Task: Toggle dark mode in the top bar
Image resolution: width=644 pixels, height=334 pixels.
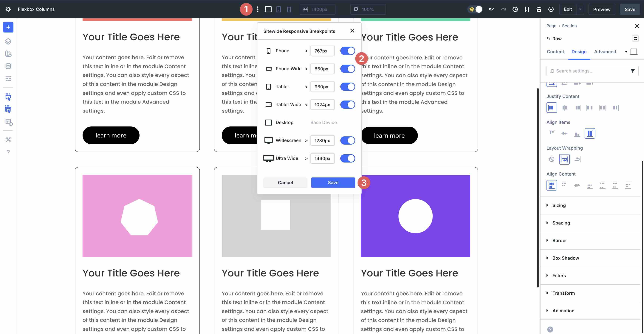Action: coord(475,9)
